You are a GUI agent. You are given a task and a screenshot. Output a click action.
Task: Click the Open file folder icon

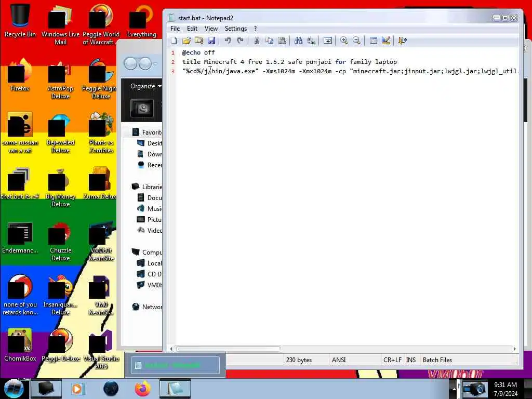[186, 41]
